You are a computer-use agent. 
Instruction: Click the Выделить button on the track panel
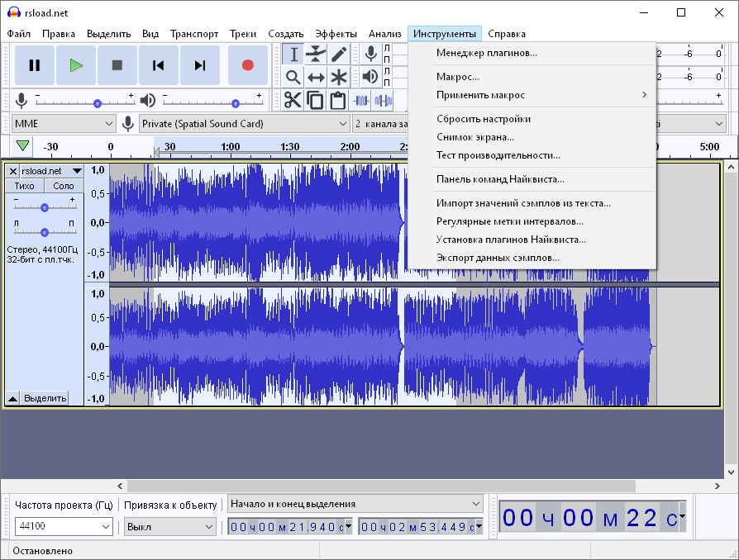(46, 397)
